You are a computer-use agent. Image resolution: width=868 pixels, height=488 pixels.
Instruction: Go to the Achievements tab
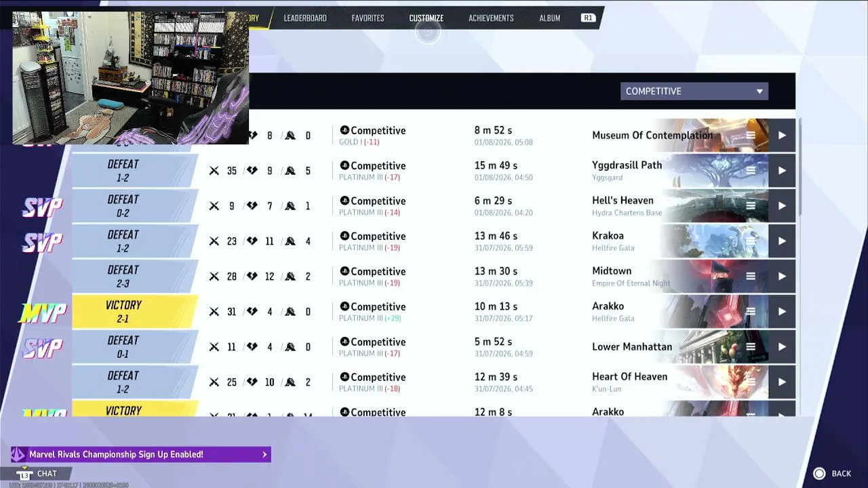coord(491,18)
